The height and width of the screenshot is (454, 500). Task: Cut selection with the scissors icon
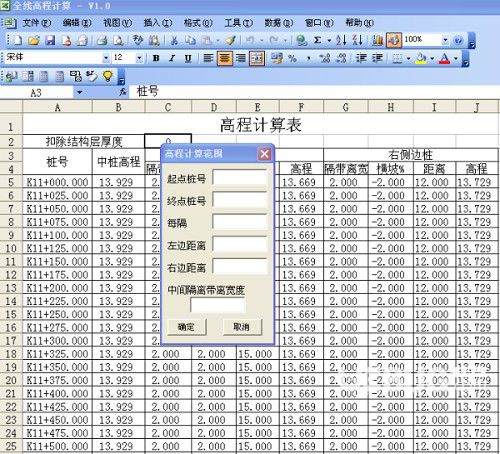point(174,41)
